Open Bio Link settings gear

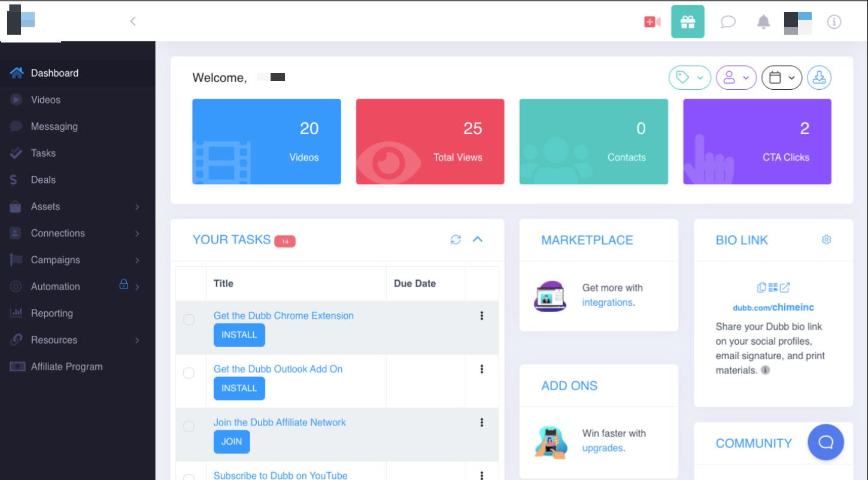click(x=827, y=240)
